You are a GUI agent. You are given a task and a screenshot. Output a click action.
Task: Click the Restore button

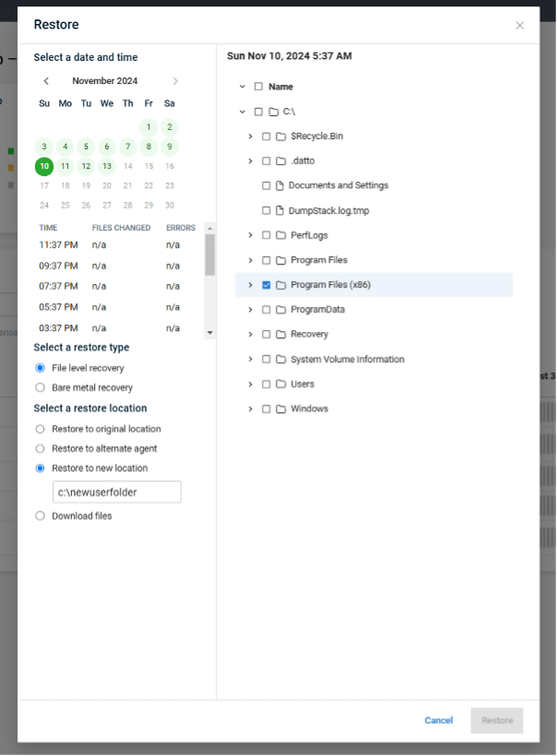497,720
